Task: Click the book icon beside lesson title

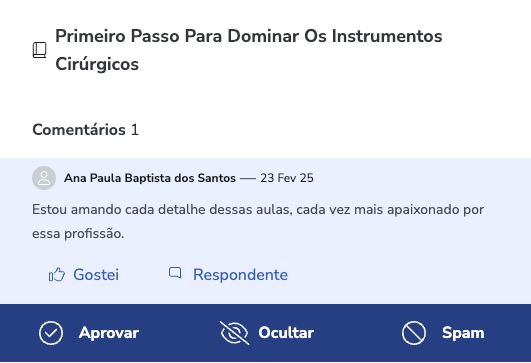Action: tap(39, 50)
